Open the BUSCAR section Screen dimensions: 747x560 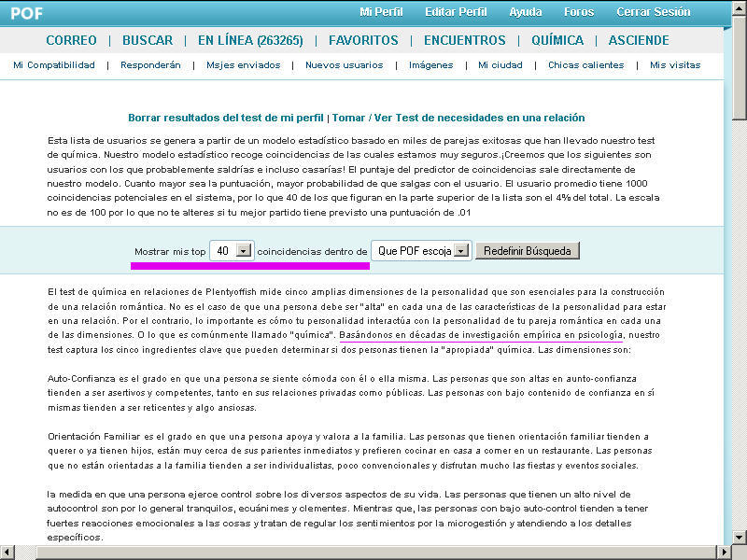tap(148, 40)
